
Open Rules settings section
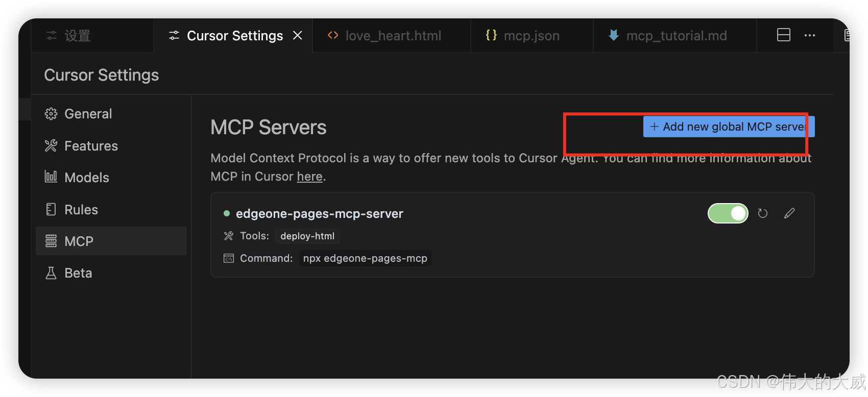pos(111,209)
